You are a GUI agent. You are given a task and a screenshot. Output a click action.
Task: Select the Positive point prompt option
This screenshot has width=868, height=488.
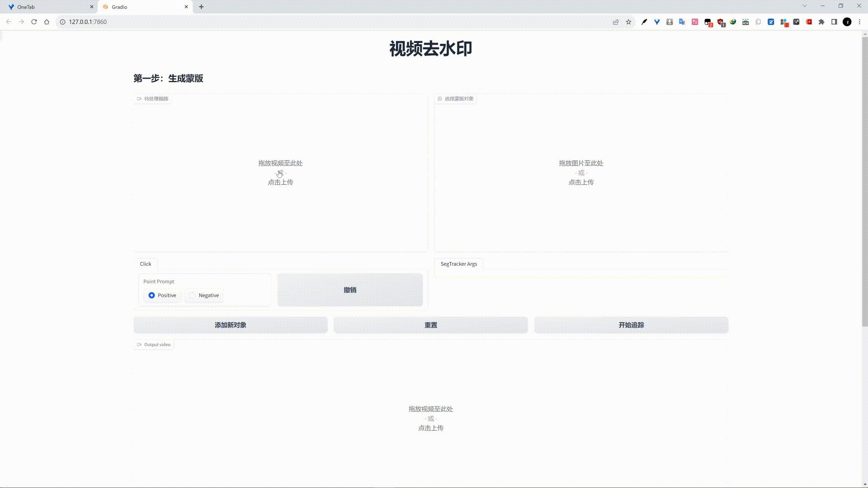point(152,295)
